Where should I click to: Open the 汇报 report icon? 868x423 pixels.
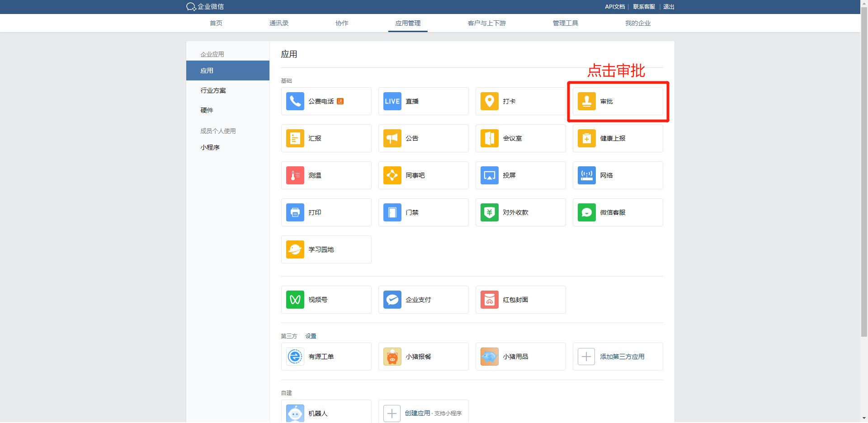point(295,138)
